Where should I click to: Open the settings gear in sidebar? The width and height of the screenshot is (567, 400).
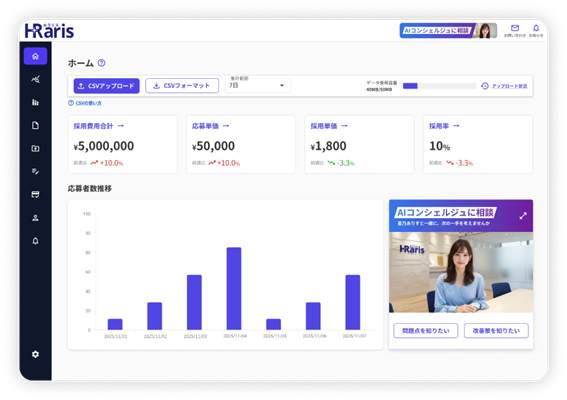pos(35,354)
